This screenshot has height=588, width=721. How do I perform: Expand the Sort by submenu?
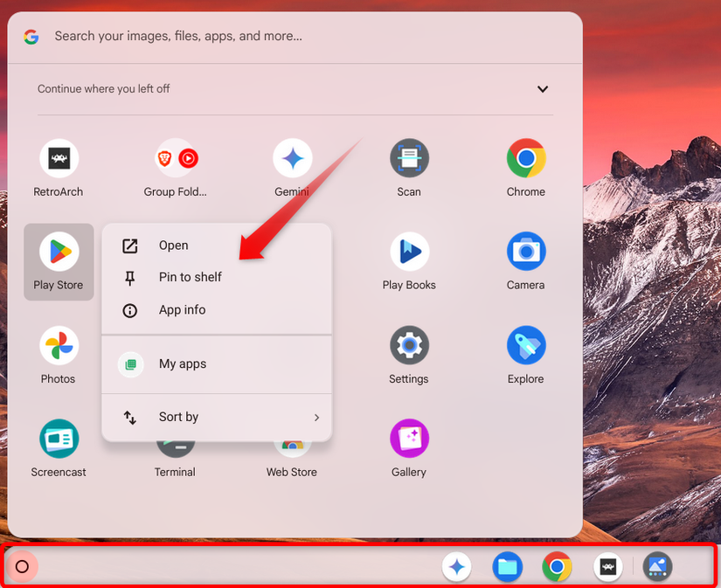pyautogui.click(x=217, y=417)
